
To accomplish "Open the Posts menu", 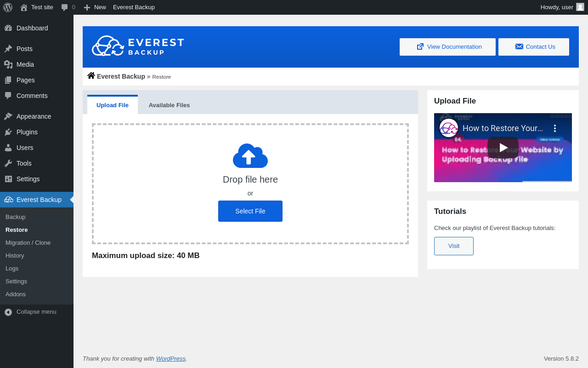I will click(37, 49).
